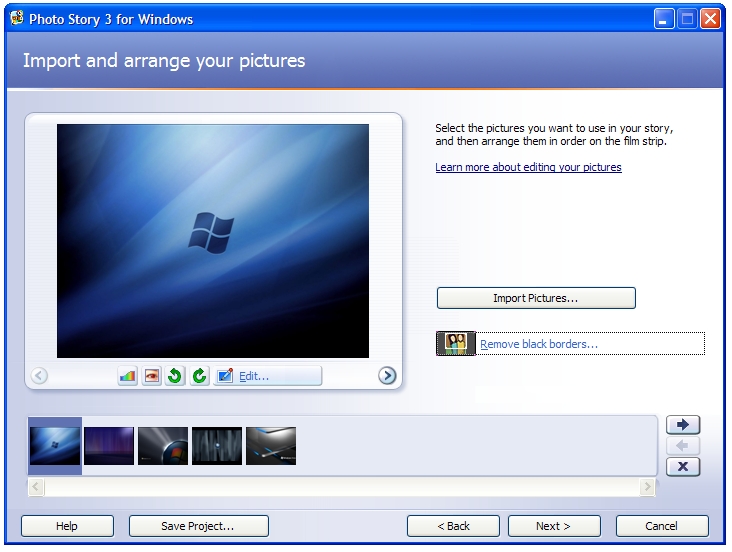Click the Help button
Viewport: 732px width, 552px height.
(67, 526)
